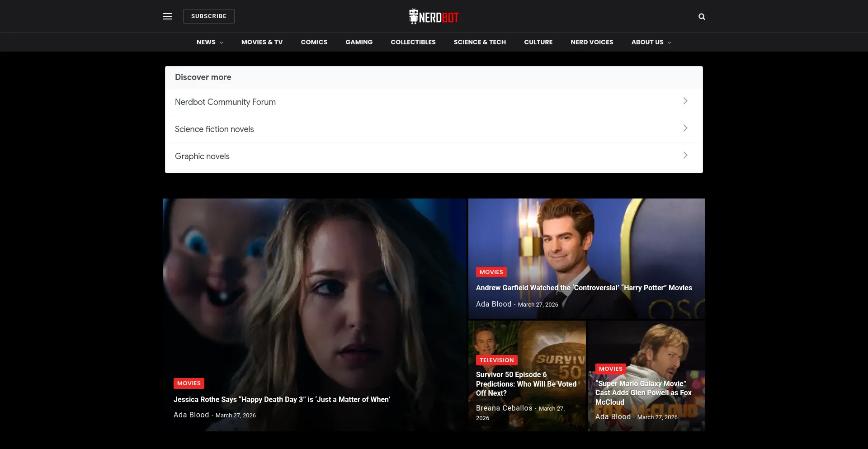
Task: Click the Movies tag on Andrew Garfield article
Action: pos(491,272)
